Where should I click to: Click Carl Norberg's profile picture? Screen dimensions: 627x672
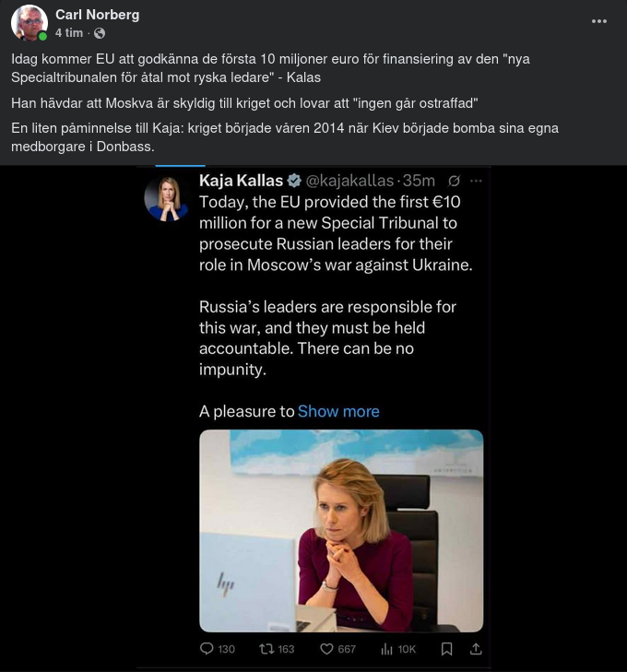[29, 23]
